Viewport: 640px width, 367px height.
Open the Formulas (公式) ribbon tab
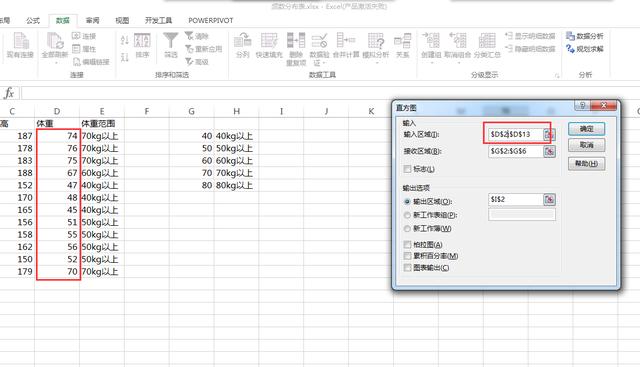(33, 20)
